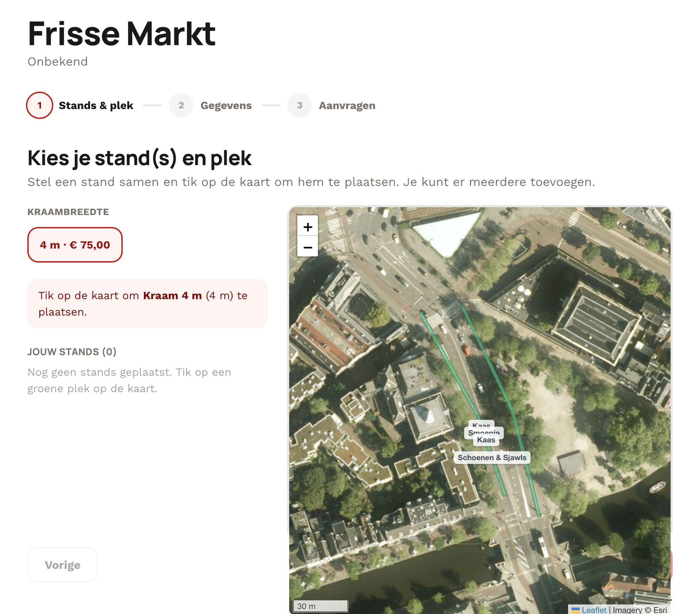Click the 'Nog geen stands geplaatst' text

pos(129,380)
